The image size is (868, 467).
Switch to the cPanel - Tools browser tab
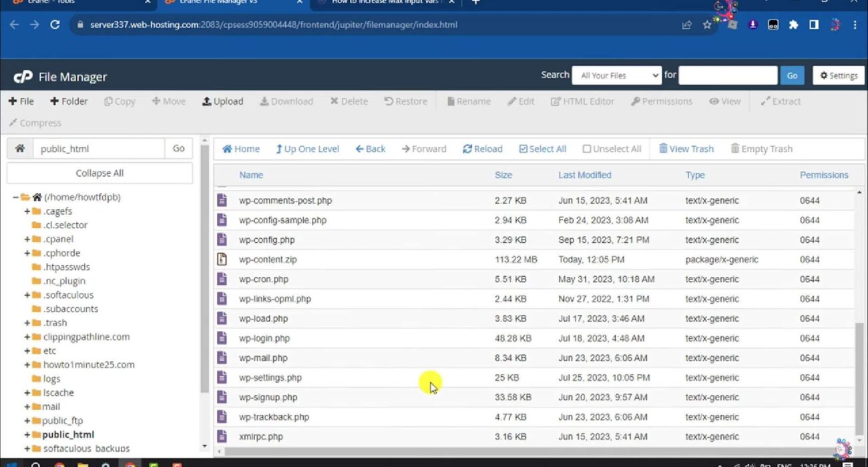point(79,3)
